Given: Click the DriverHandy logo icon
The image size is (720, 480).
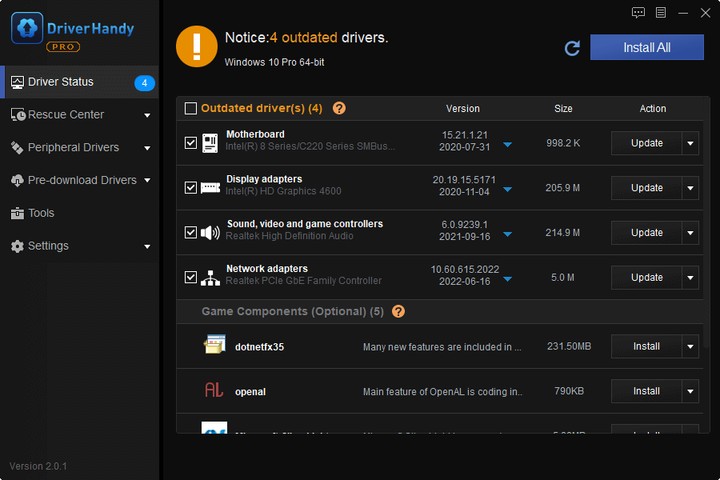Looking at the screenshot, I should 27,28.
